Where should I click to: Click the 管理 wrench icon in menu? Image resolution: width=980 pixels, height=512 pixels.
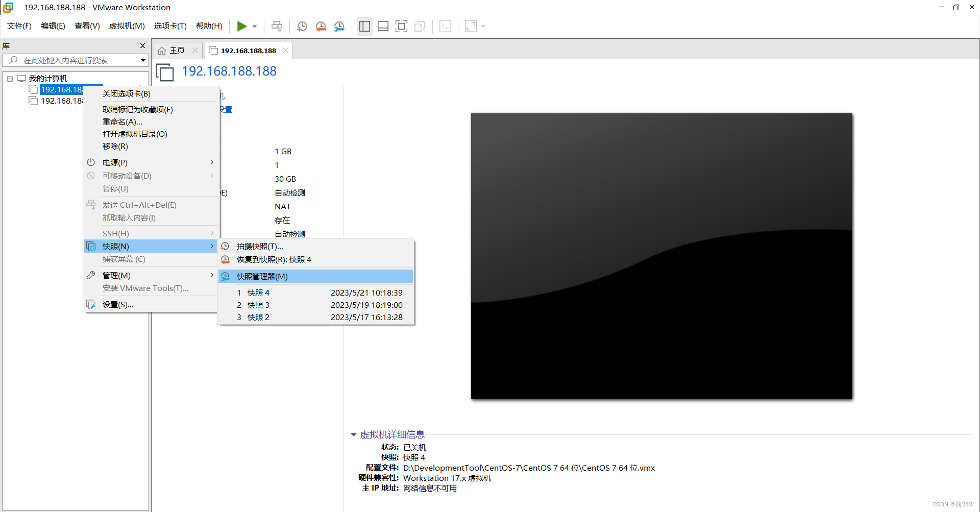[91, 275]
